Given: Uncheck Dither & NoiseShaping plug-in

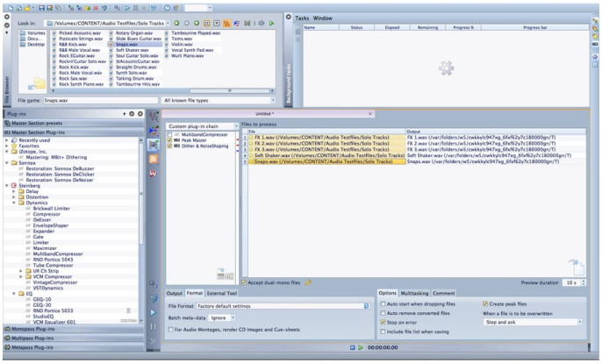Looking at the screenshot, I should (x=169, y=146).
